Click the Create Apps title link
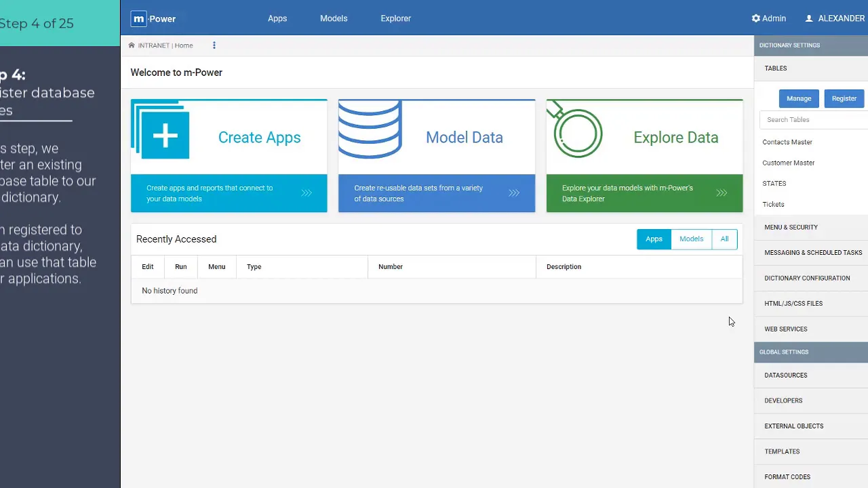 pyautogui.click(x=259, y=138)
